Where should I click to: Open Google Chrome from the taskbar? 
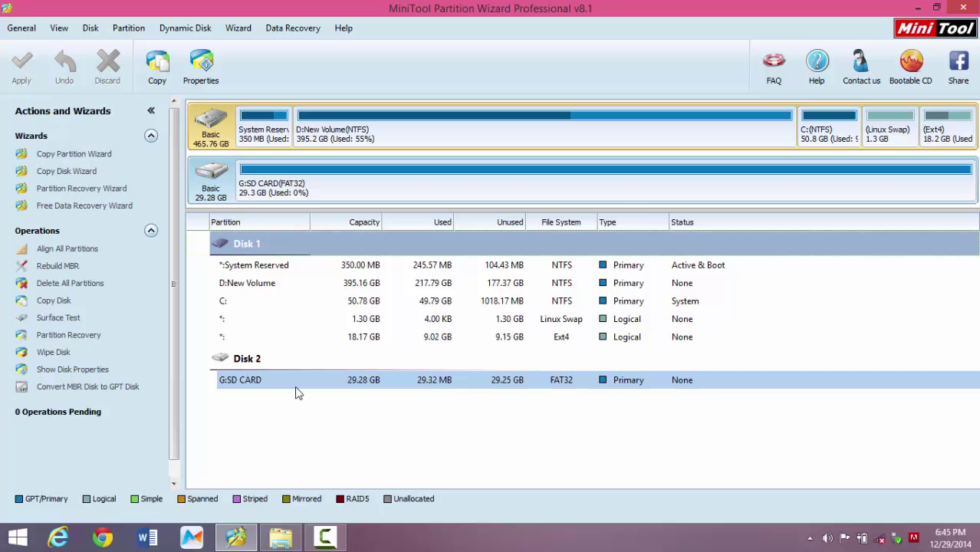point(103,537)
